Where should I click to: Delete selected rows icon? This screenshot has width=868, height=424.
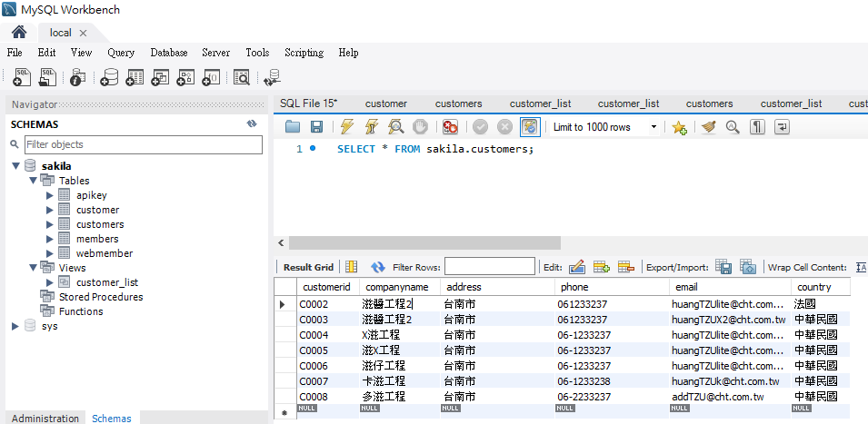(626, 267)
